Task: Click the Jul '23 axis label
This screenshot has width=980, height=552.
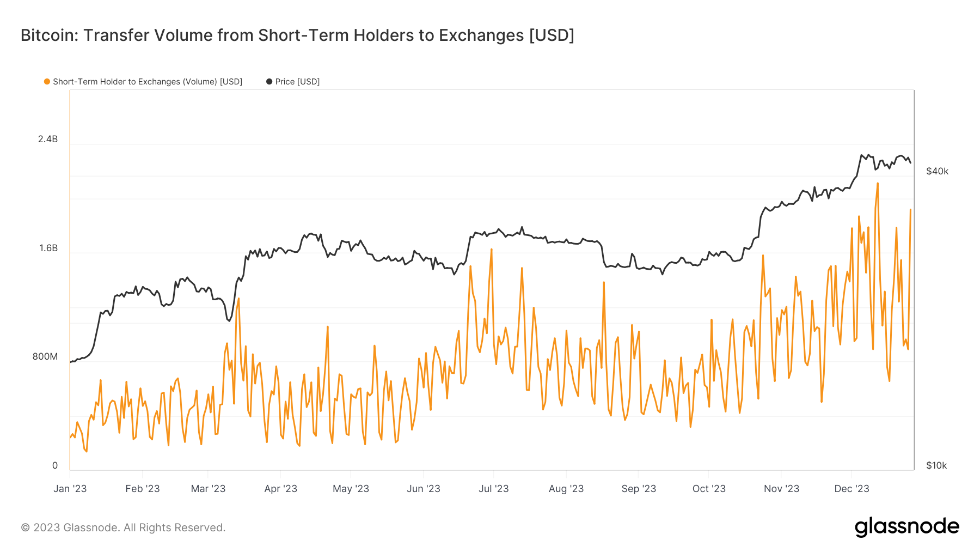Action: (493, 489)
